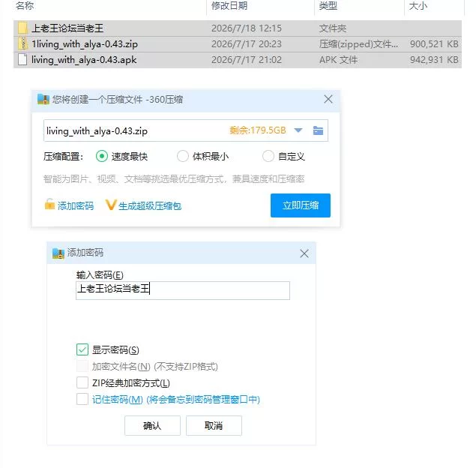Click the 文件夹 type cell
The height and width of the screenshot is (468, 476).
pyautogui.click(x=332, y=28)
